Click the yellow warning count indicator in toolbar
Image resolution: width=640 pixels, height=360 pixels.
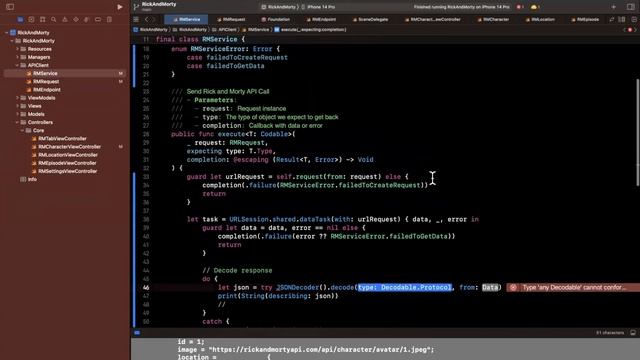coord(535,7)
